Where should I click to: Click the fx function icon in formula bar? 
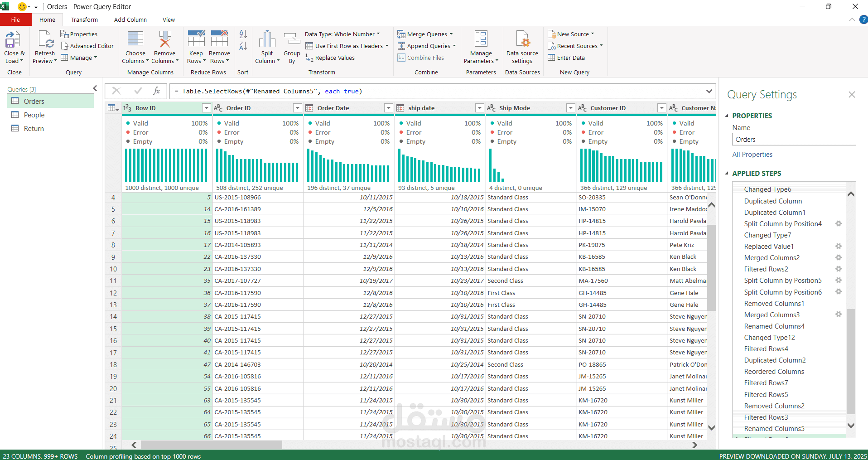click(x=157, y=91)
